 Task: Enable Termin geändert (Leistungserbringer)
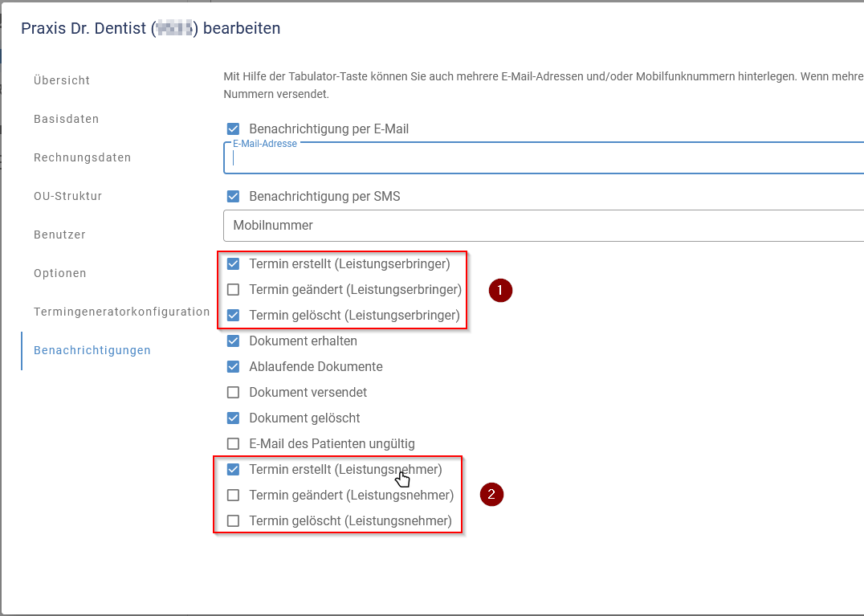click(x=234, y=289)
